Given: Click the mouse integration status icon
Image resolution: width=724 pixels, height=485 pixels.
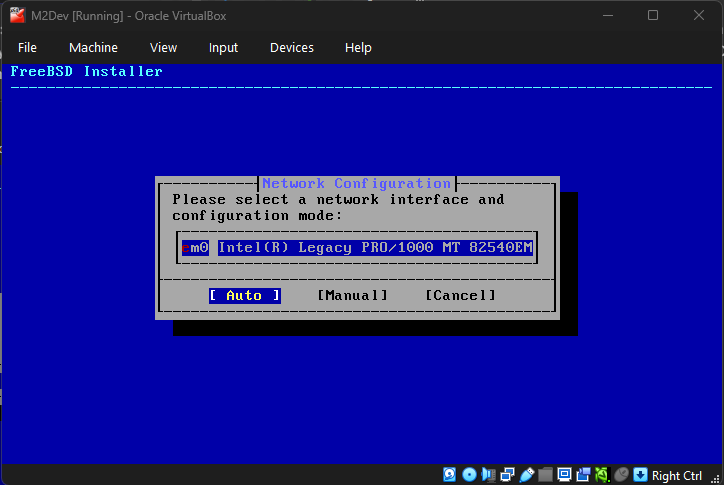Looking at the screenshot, I should click(x=621, y=474).
